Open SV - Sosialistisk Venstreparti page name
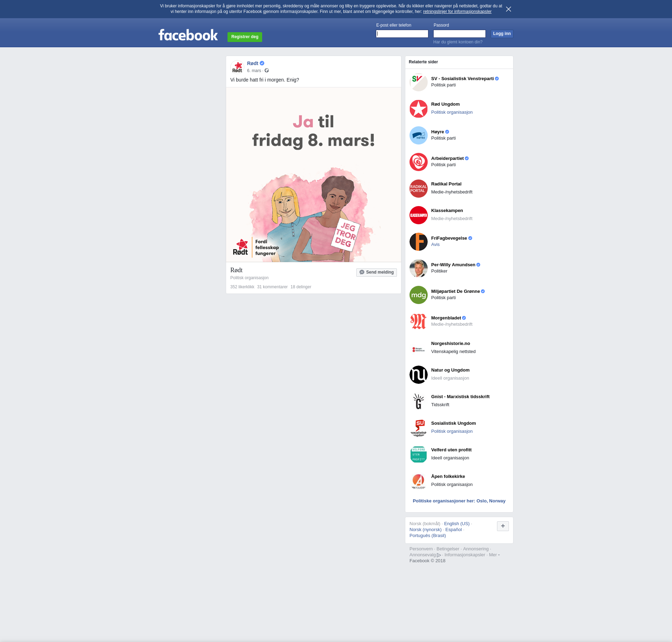The image size is (672, 642). point(462,79)
